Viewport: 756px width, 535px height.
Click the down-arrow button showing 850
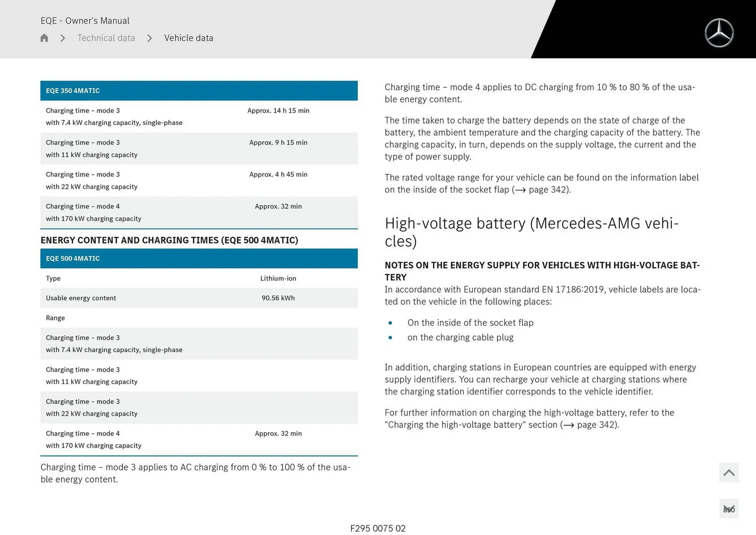point(729,509)
